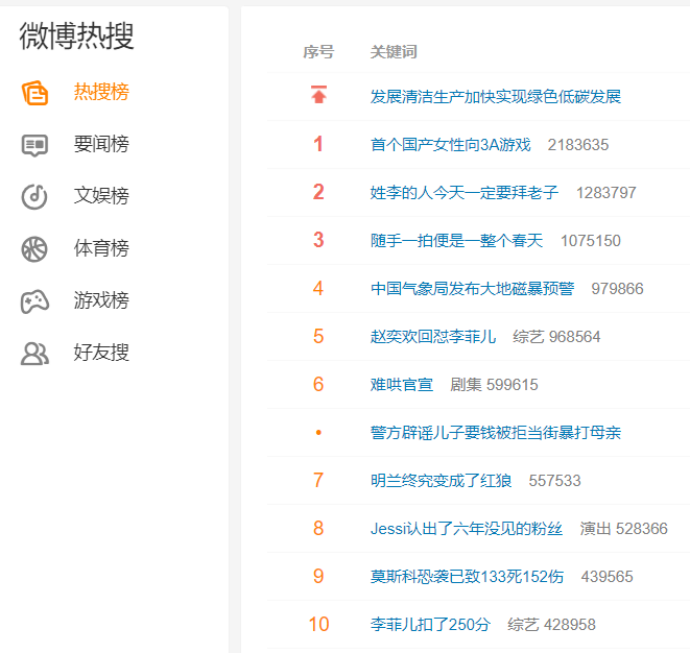
Task: Click the red pinned-top arrow icon
Action: (319, 95)
